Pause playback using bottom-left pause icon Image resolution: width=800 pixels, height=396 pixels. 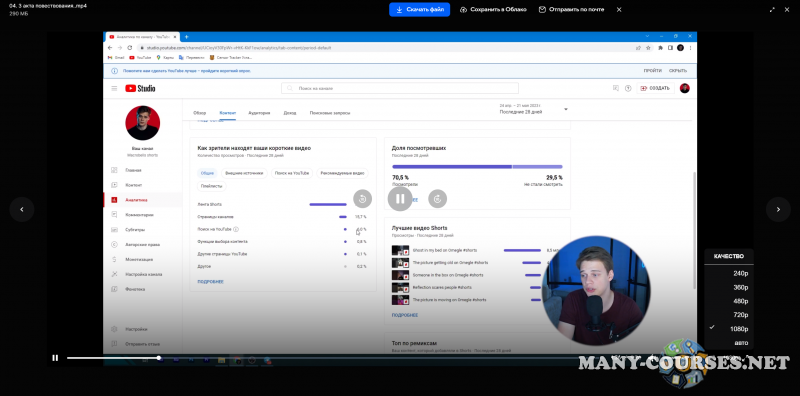pyautogui.click(x=55, y=358)
